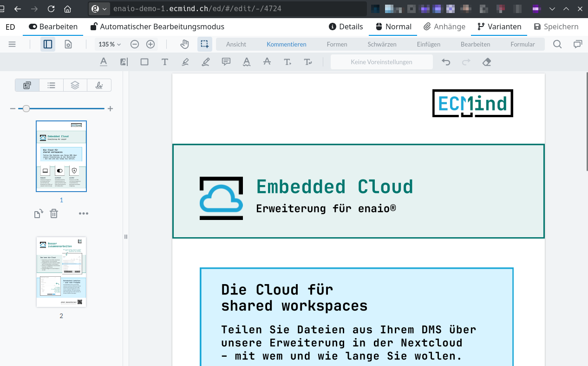Image resolution: width=588 pixels, height=366 pixels.
Task: Select the free text tool
Action: point(164,62)
